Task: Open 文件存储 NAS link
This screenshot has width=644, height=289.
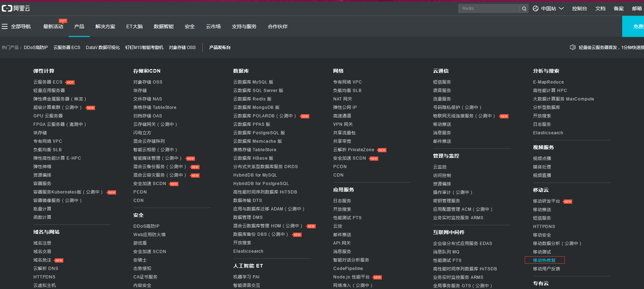Action: click(x=148, y=99)
